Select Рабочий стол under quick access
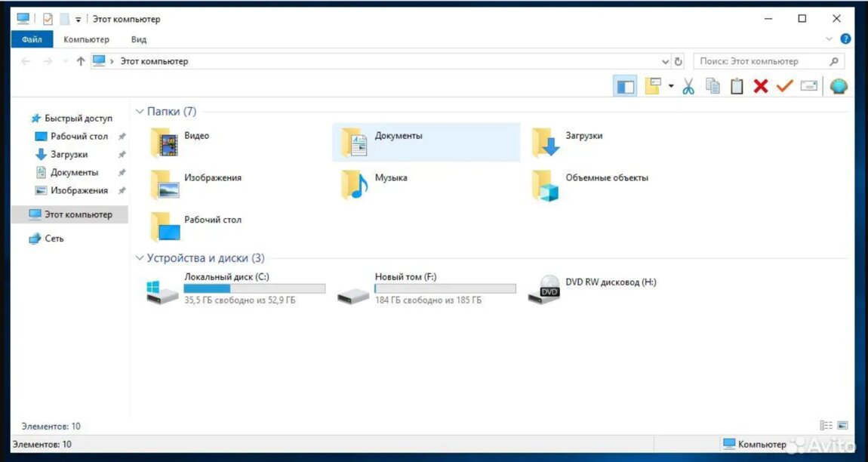 click(x=78, y=137)
